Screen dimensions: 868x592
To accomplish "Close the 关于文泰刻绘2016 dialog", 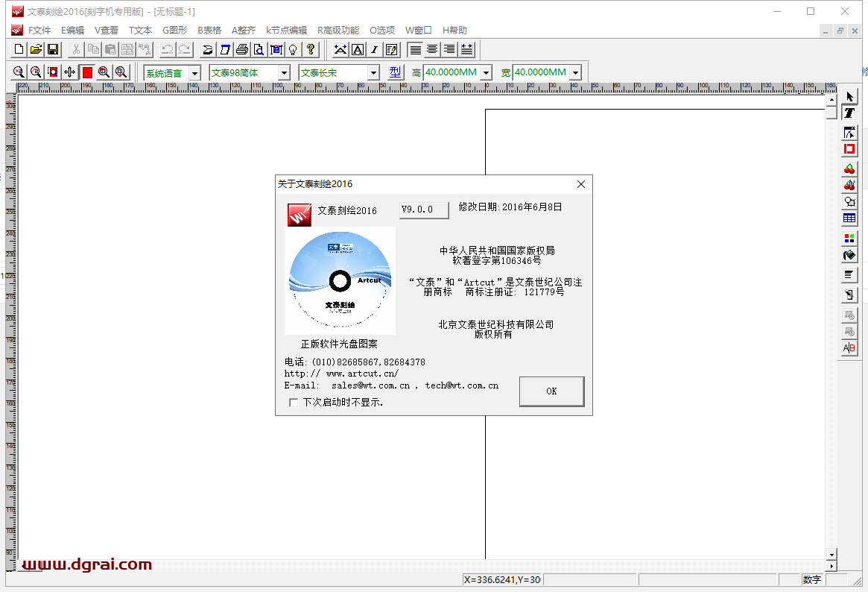I will click(580, 184).
